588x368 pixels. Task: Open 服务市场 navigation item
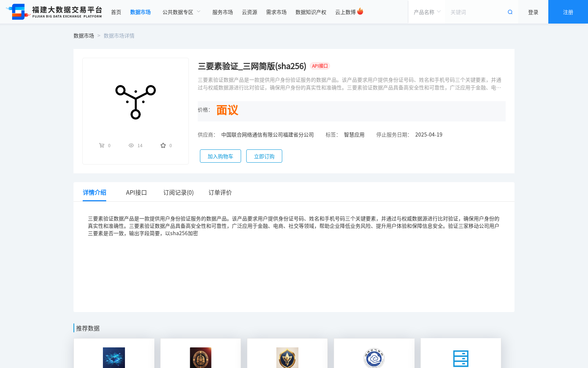point(223,12)
